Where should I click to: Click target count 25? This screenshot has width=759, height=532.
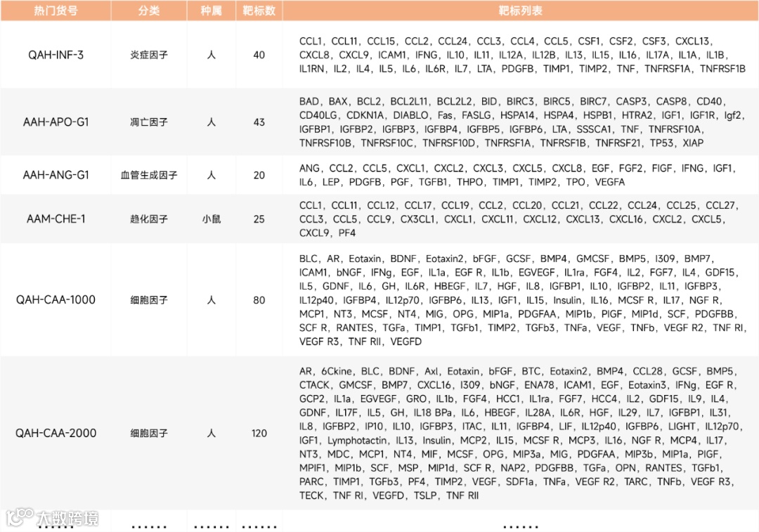point(259,219)
